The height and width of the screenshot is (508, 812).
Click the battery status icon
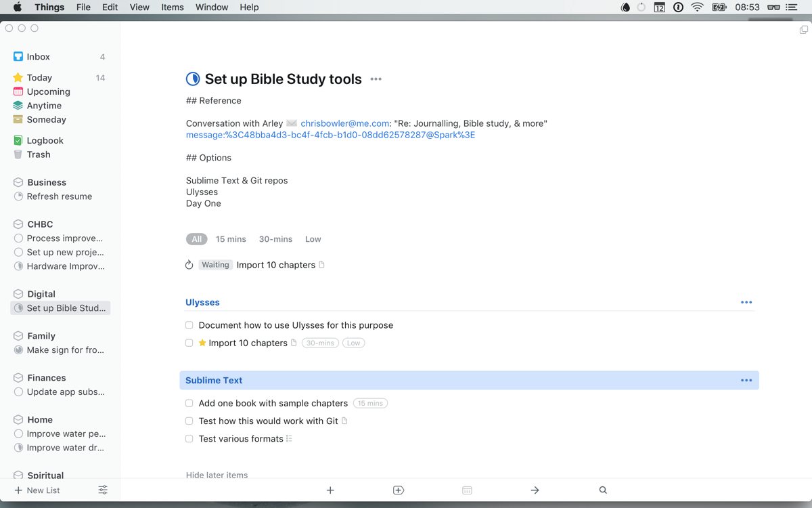(719, 7)
